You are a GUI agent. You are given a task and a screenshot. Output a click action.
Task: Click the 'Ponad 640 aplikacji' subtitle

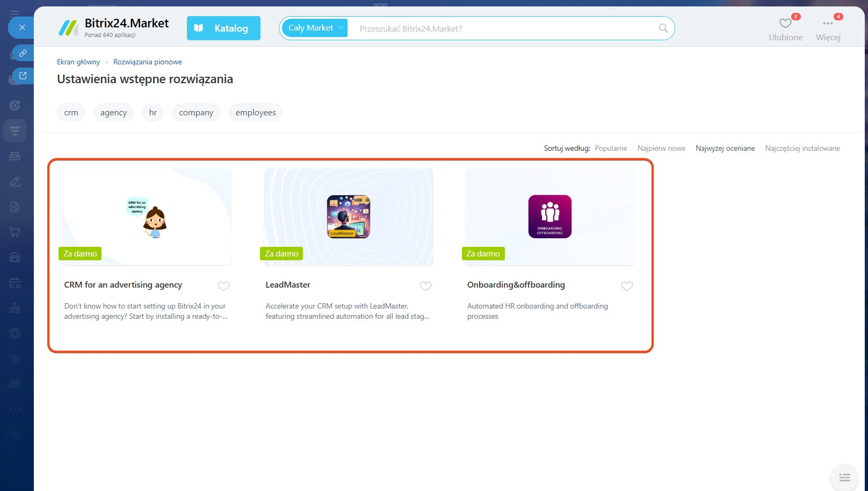click(110, 35)
